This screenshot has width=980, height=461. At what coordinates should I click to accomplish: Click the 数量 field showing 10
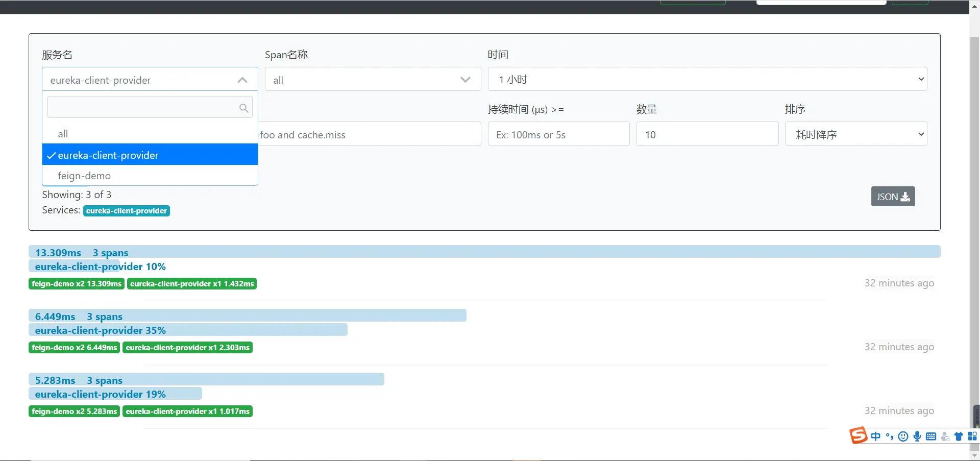tap(707, 134)
